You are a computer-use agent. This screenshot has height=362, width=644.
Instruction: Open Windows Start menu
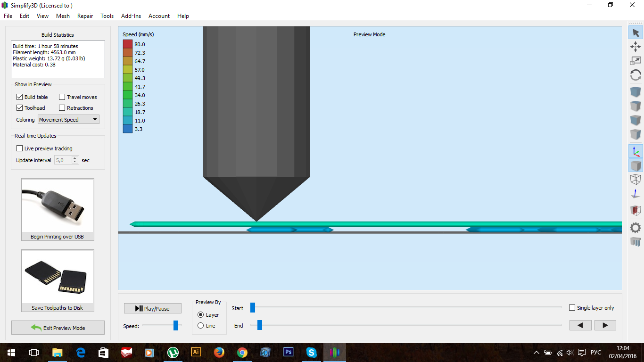(x=11, y=352)
